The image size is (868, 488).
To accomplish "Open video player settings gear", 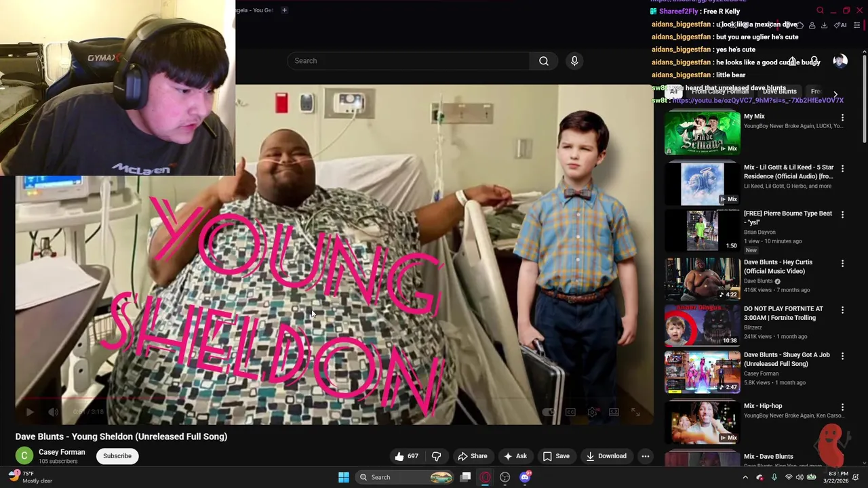I will (x=592, y=411).
